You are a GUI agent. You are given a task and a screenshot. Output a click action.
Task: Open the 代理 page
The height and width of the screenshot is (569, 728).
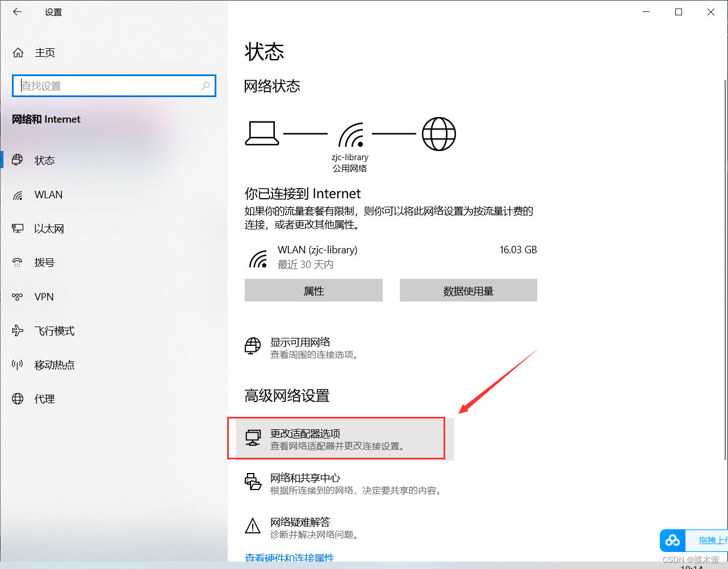(x=114, y=399)
